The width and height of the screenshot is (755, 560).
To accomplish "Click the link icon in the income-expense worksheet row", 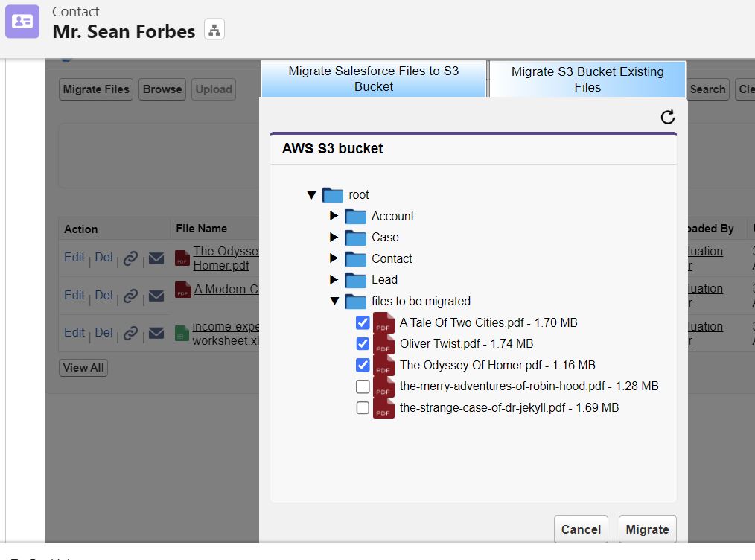I will [x=130, y=333].
